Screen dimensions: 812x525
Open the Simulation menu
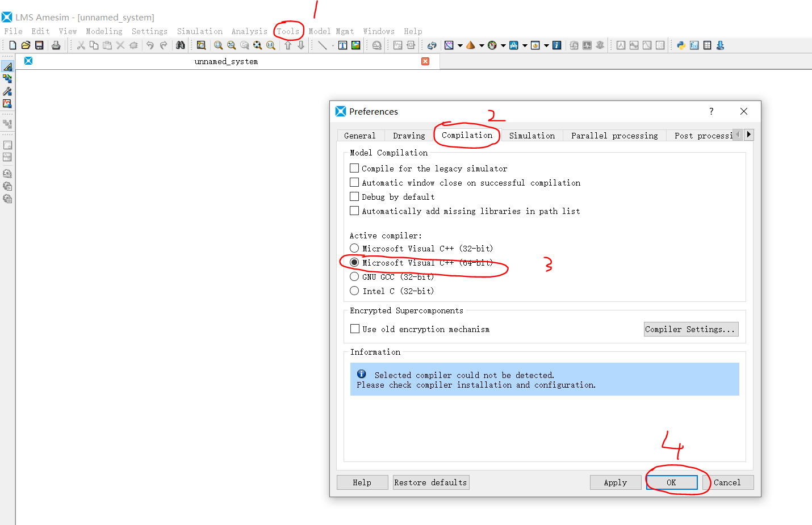pyautogui.click(x=200, y=31)
